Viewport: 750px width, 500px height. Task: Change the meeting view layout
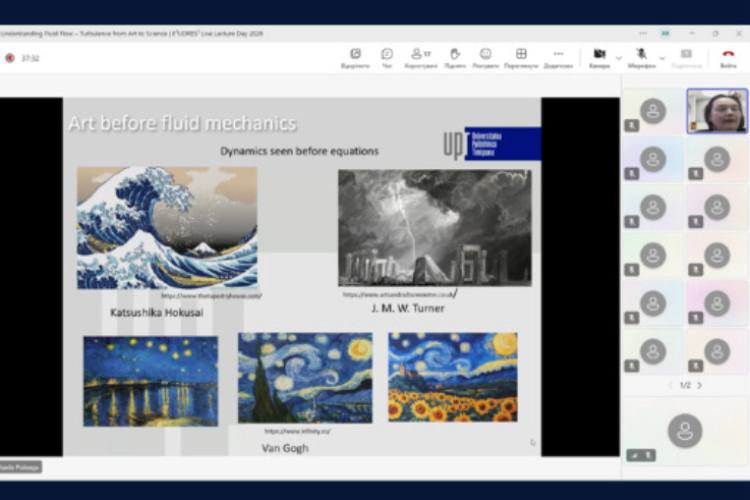521,56
